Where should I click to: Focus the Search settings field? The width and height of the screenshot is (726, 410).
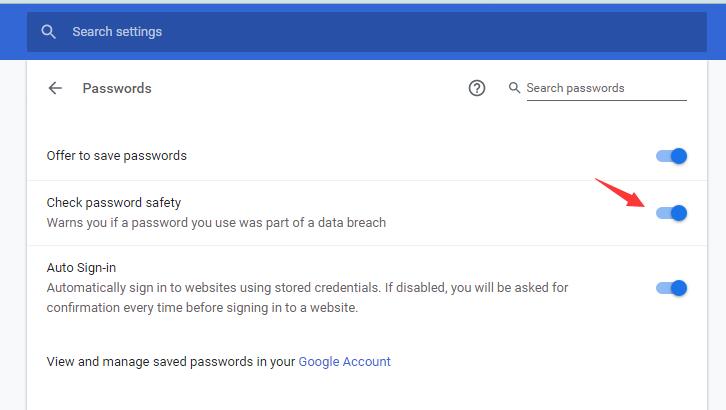point(367,31)
